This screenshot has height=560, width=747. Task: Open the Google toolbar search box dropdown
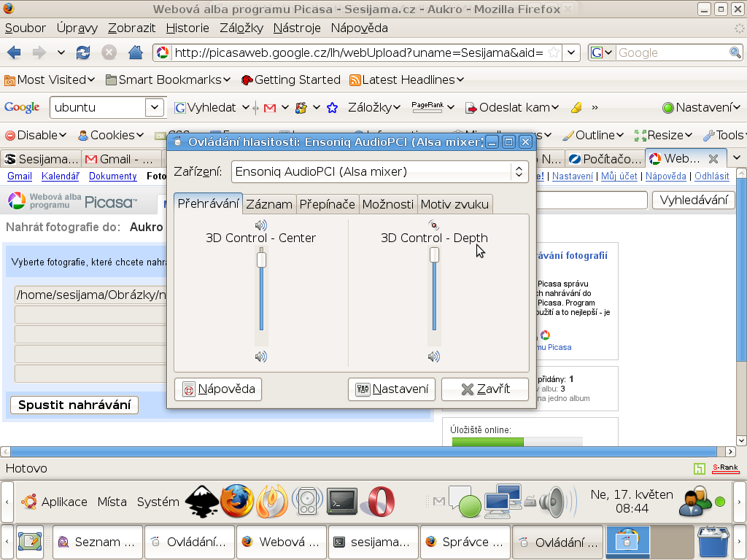[x=155, y=108]
